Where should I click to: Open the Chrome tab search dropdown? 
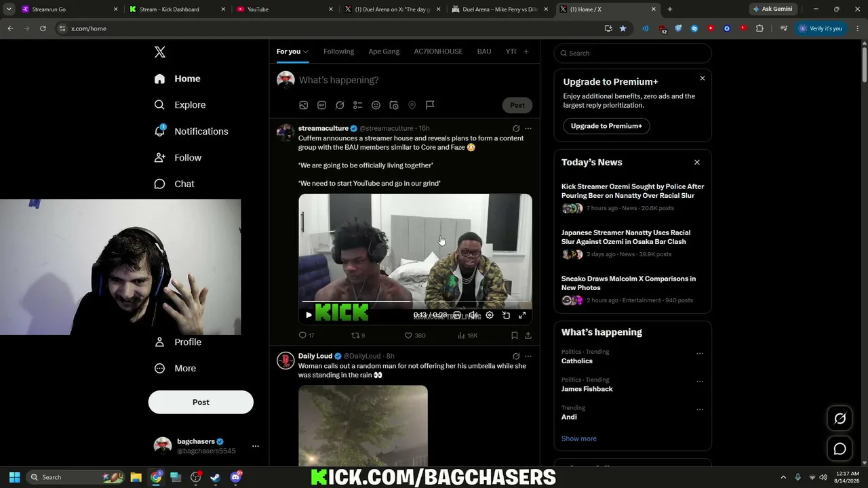[x=9, y=9]
